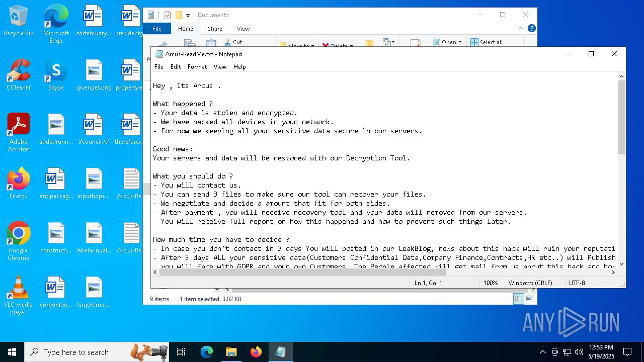
Task: Collapse the Explorer ribbon chevron
Action: pos(522,29)
